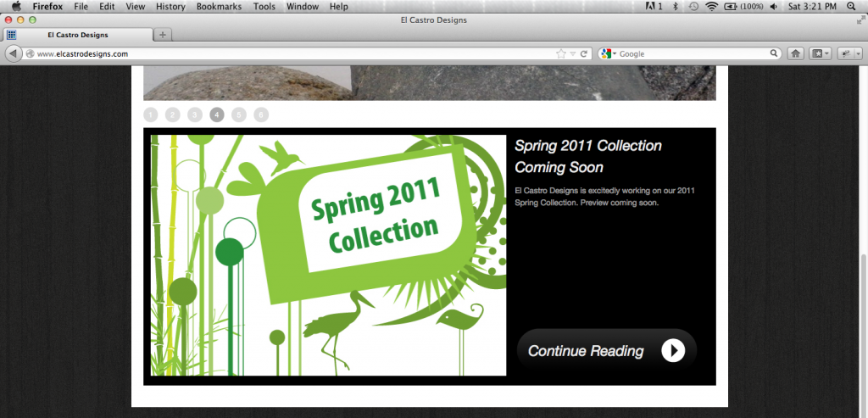Open the Apple menu
868x418 pixels.
(16, 7)
